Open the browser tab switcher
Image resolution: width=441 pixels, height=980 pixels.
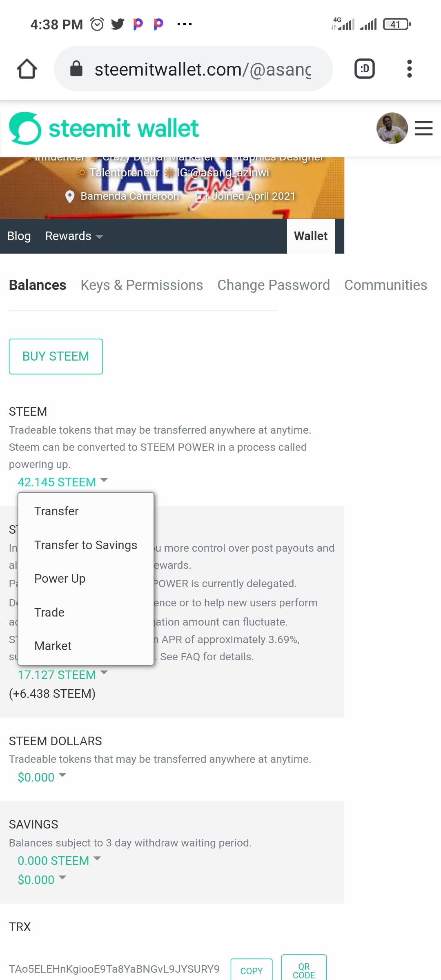364,69
